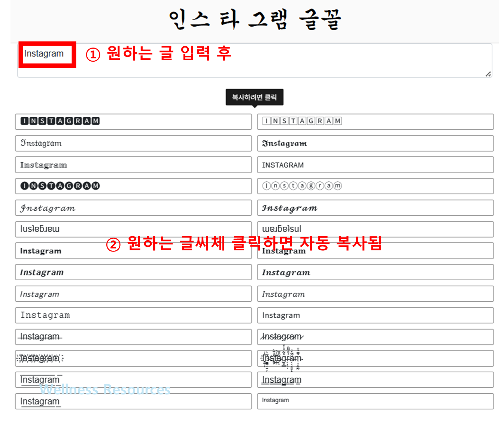The image size is (504, 421).
Task: Copy the bold Fraktur Instagram style
Action: (x=375, y=143)
